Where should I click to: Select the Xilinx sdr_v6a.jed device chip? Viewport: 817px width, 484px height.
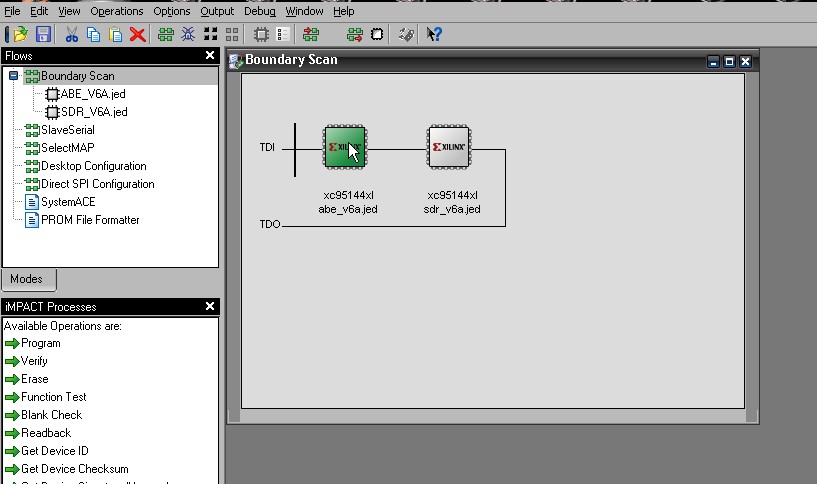(449, 147)
